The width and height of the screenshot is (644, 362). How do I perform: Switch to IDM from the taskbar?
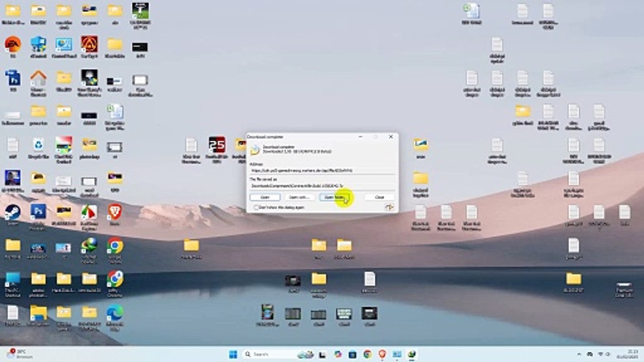tap(412, 354)
